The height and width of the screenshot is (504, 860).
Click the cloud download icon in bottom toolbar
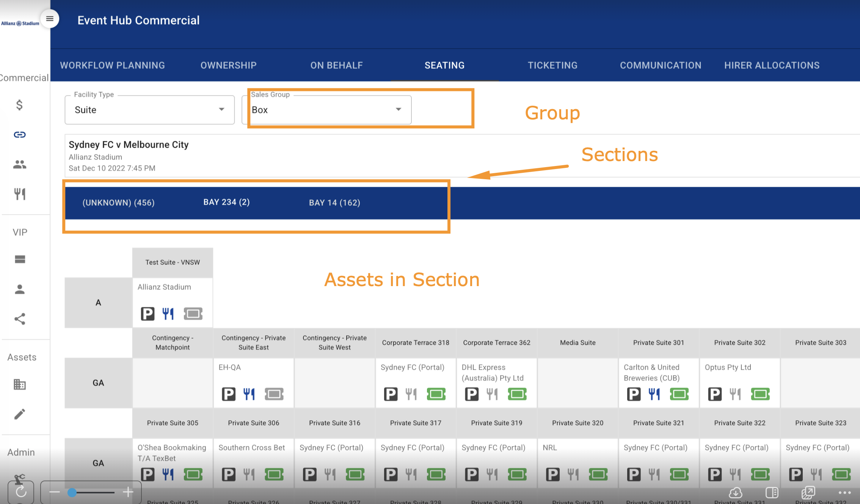[x=736, y=493]
